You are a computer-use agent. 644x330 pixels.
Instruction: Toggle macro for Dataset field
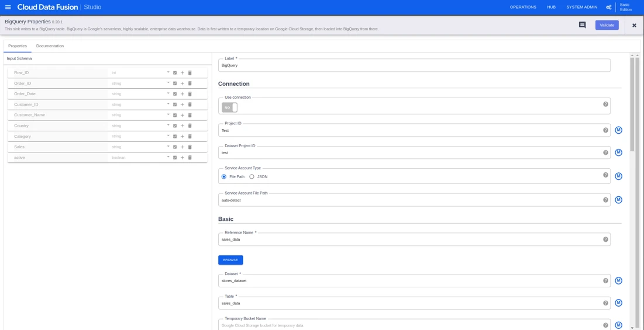tap(618, 281)
